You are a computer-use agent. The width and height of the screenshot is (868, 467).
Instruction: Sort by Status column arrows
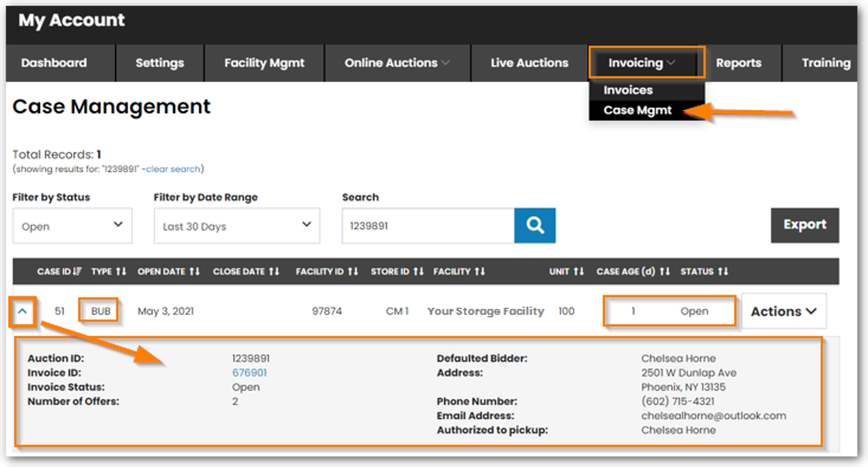723,271
